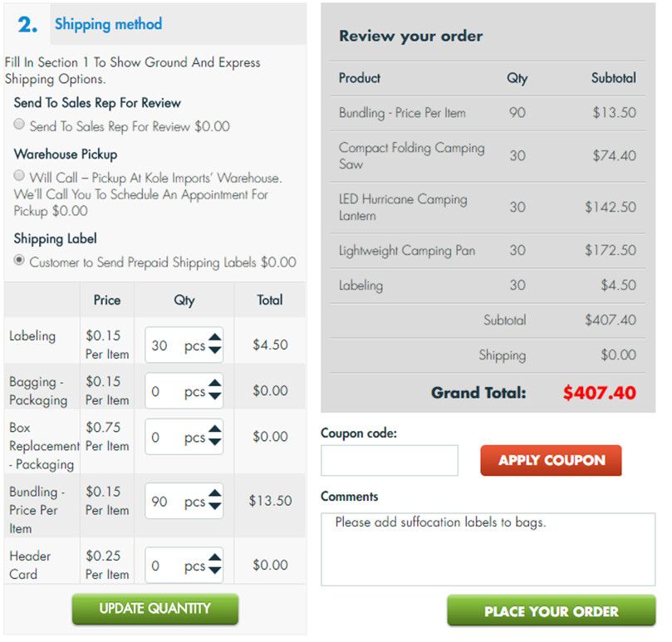Increase Labeling quantity with up arrow

tap(214, 338)
